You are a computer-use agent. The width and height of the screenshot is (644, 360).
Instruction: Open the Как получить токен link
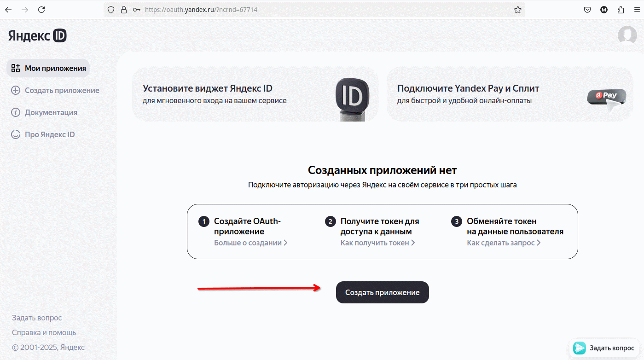(378, 243)
